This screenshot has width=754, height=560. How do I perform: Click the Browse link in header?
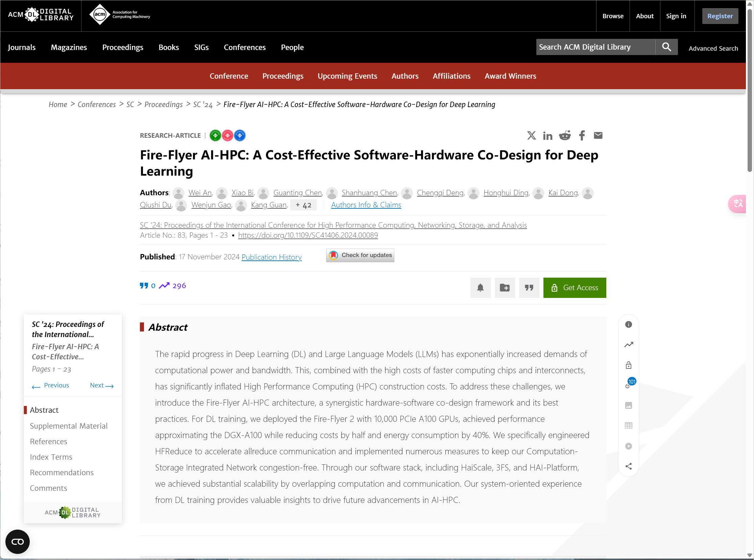click(613, 16)
